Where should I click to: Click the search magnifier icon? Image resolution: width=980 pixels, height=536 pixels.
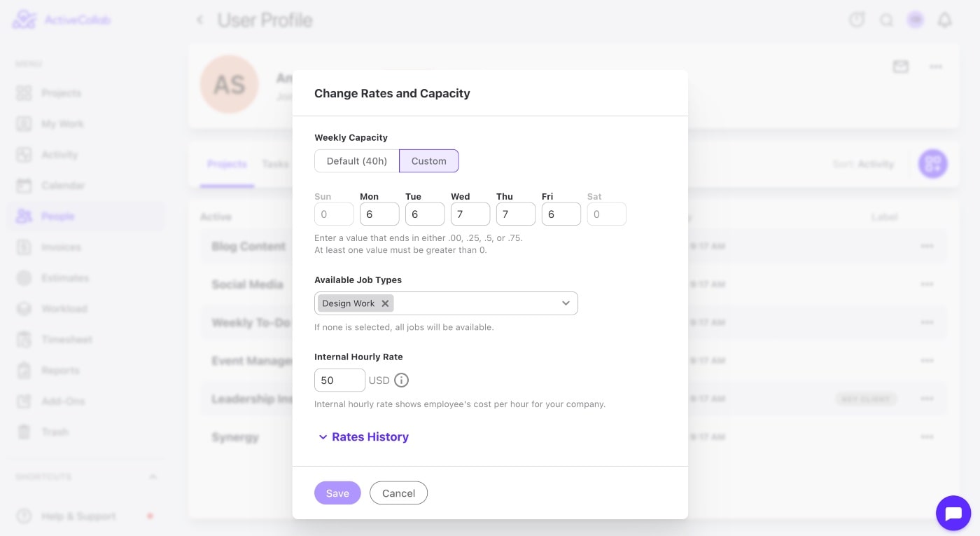(886, 20)
